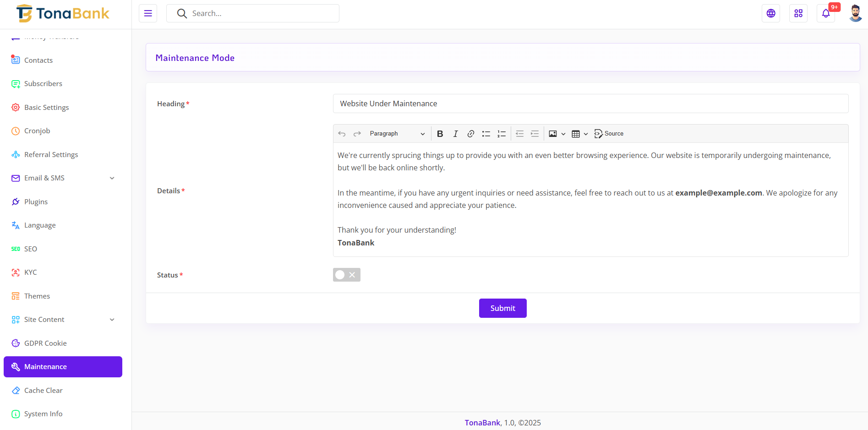Open the apps grid icon
This screenshot has width=868, height=430.
click(798, 13)
